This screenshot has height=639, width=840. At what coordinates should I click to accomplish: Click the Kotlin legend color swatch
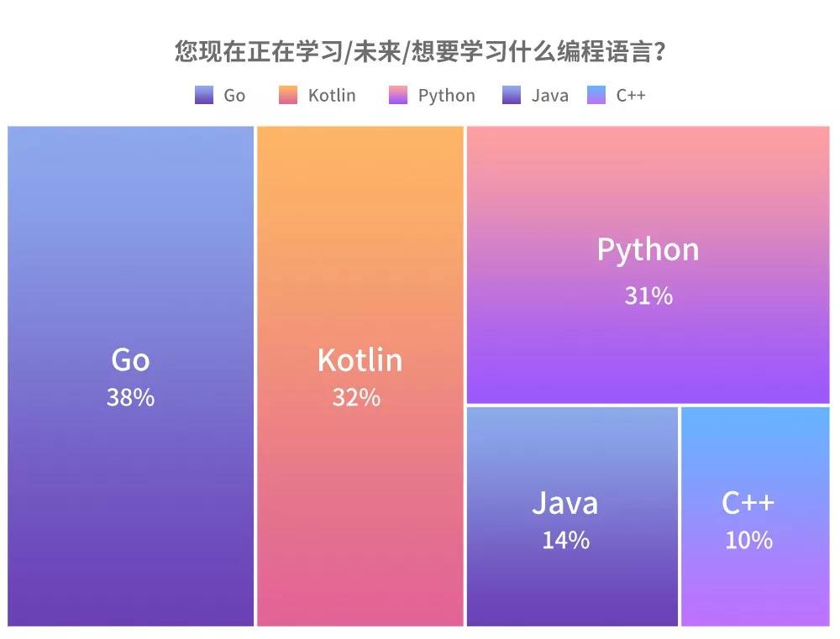pyautogui.click(x=288, y=96)
